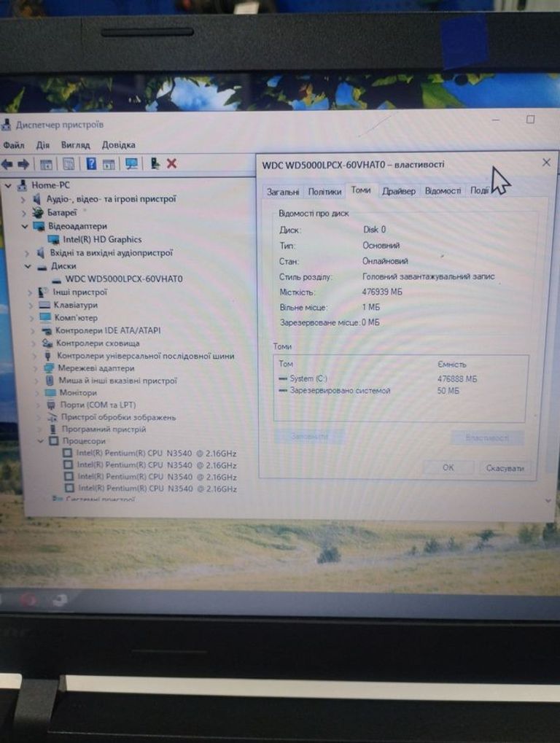The height and width of the screenshot is (743, 560).
Task: Select Монітори tree item
Action: tap(78, 393)
